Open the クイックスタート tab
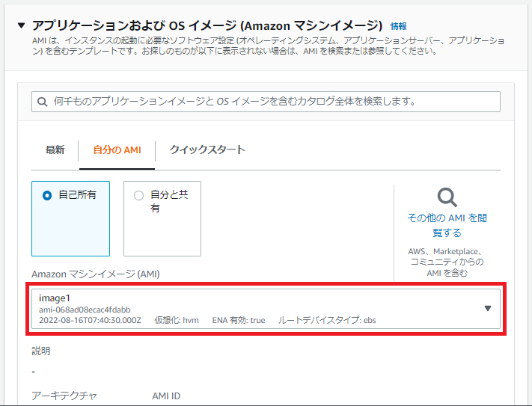The height and width of the screenshot is (406, 532). (207, 150)
